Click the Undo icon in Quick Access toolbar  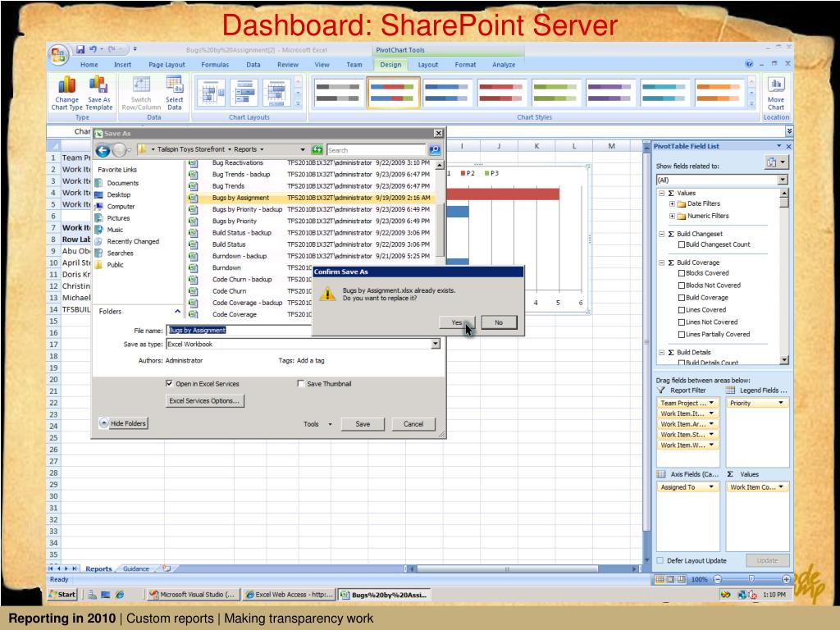coord(94,49)
